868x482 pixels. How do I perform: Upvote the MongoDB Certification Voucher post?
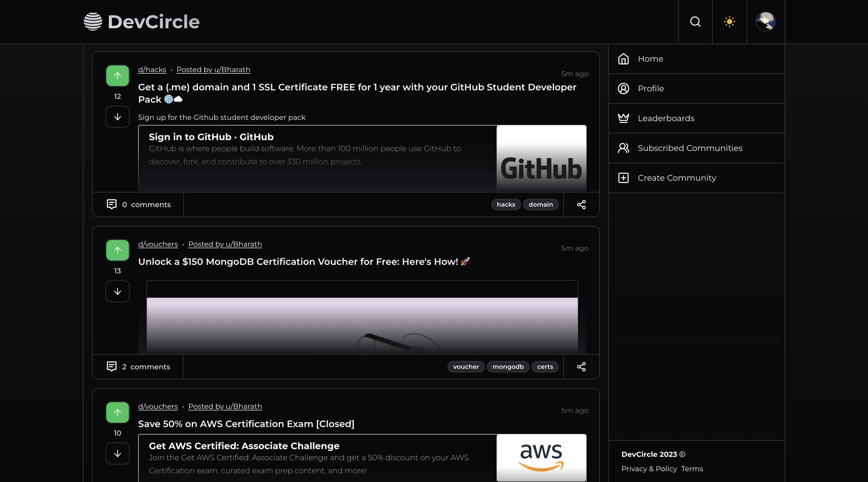[x=118, y=250]
